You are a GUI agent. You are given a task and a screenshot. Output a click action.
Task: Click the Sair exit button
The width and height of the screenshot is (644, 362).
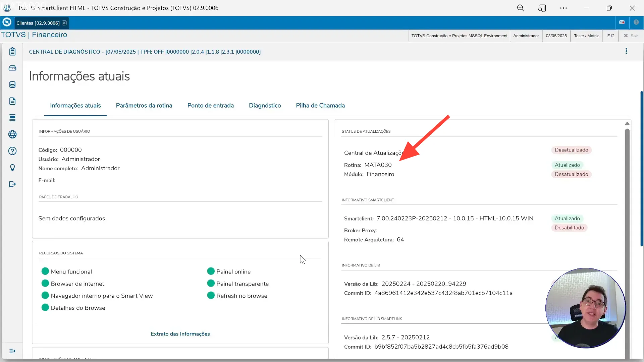click(x=631, y=36)
